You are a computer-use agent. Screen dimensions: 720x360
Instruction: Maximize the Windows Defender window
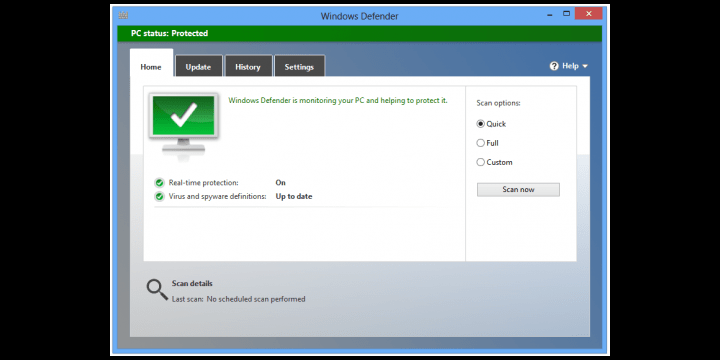[x=567, y=14]
